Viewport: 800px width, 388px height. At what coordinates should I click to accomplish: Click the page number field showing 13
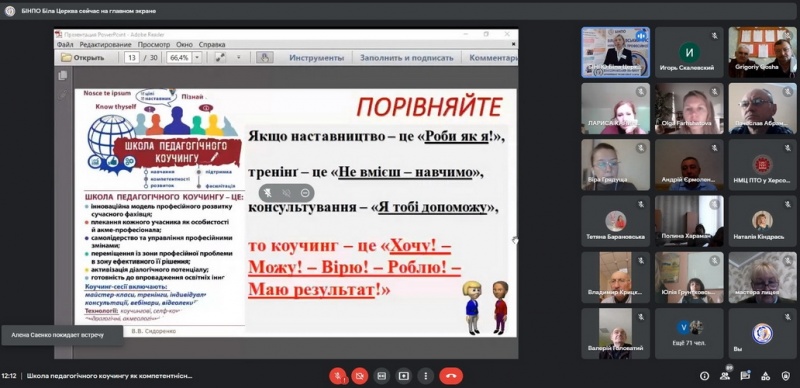pyautogui.click(x=132, y=58)
